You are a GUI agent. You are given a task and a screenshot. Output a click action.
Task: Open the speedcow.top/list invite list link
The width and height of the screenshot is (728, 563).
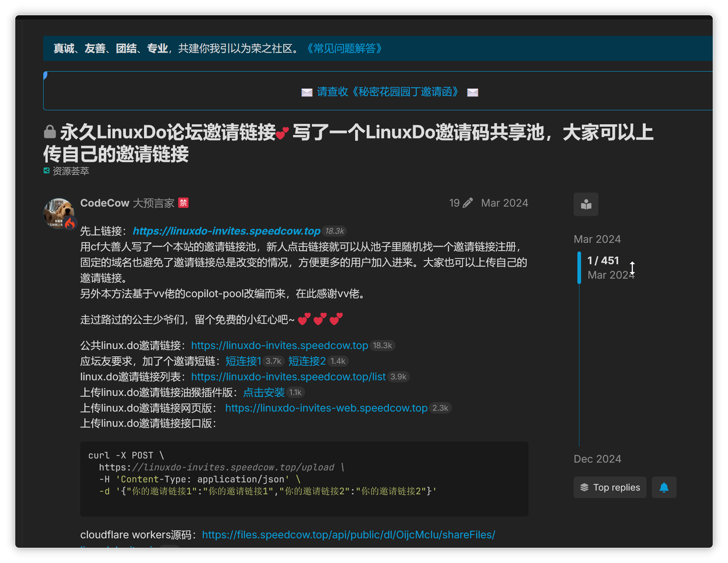click(288, 376)
